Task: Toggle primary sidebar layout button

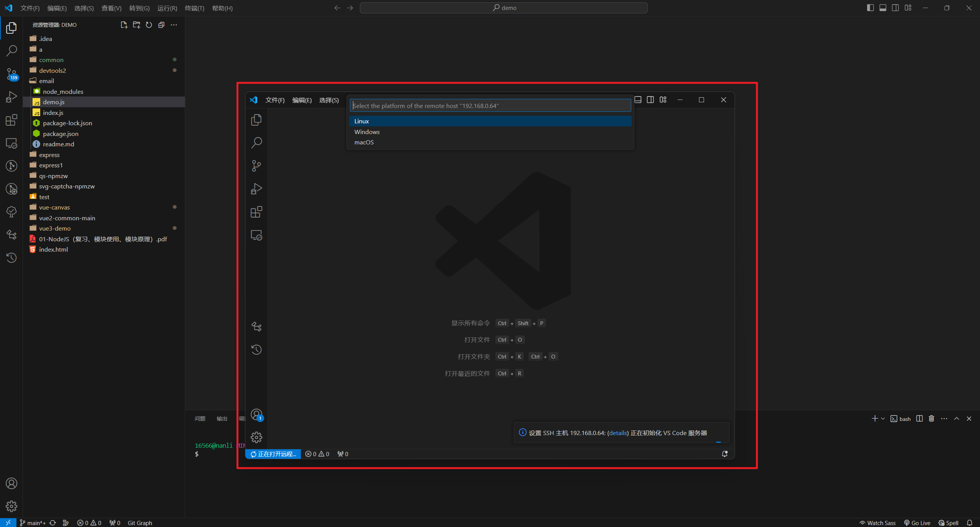Action: click(x=870, y=8)
